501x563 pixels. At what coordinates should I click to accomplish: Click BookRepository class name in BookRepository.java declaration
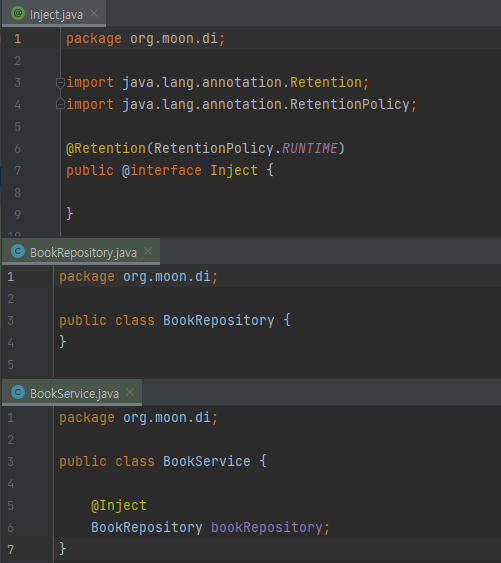point(218,320)
